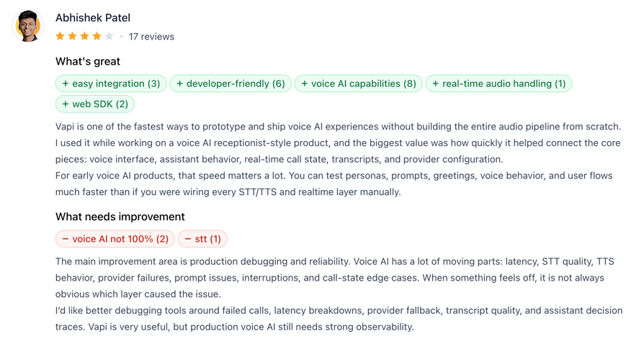
Task: Click the first gold rating star
Action: tap(60, 36)
